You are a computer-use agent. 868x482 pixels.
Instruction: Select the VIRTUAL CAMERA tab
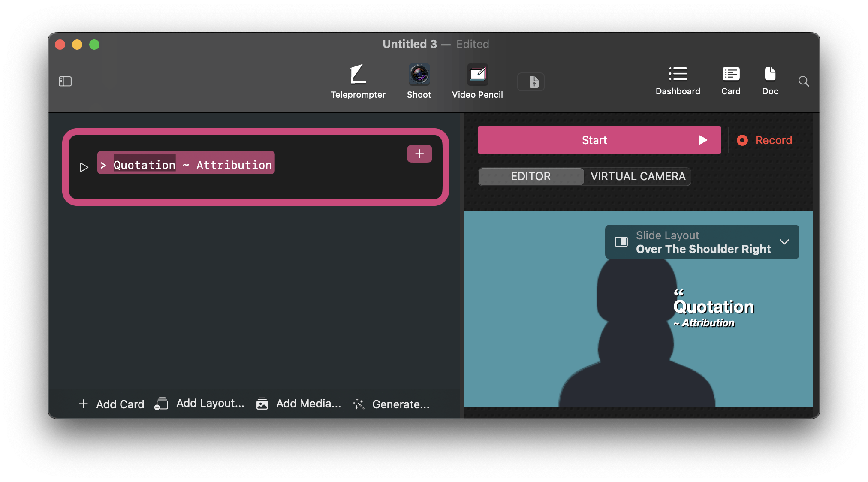pos(638,176)
